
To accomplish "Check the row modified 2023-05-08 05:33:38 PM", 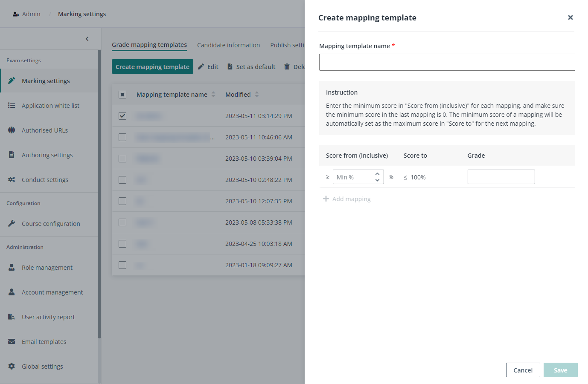I will pos(122,222).
